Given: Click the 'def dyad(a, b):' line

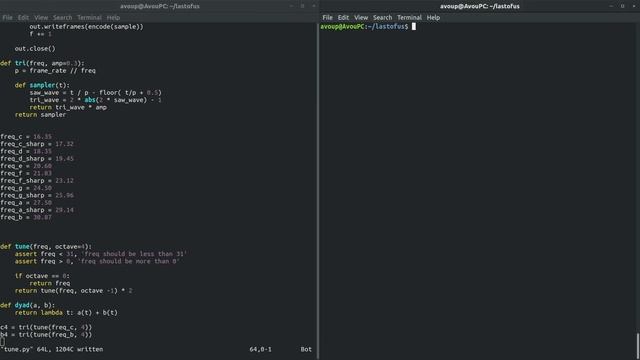Looking at the screenshot, I should click(27, 306).
